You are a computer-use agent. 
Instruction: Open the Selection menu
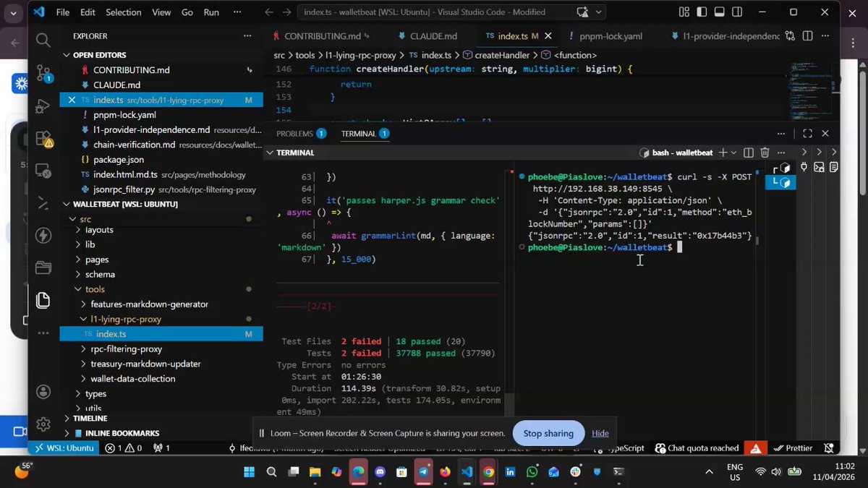[x=124, y=12]
